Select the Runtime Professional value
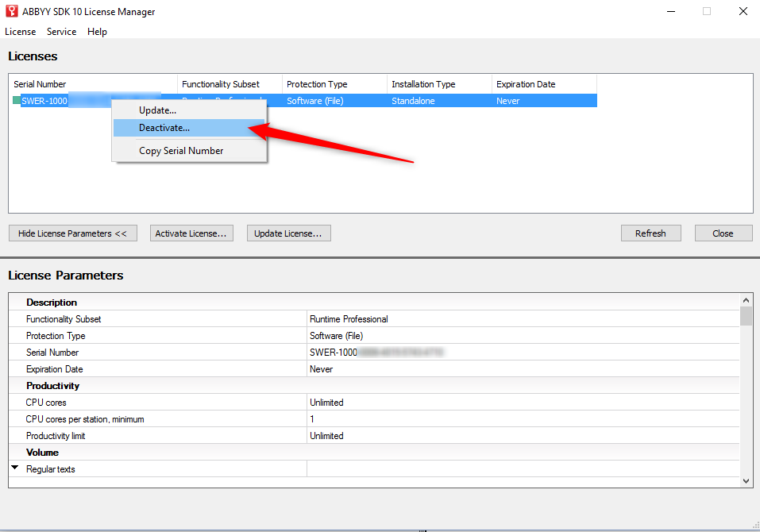The width and height of the screenshot is (760, 532). click(x=349, y=319)
